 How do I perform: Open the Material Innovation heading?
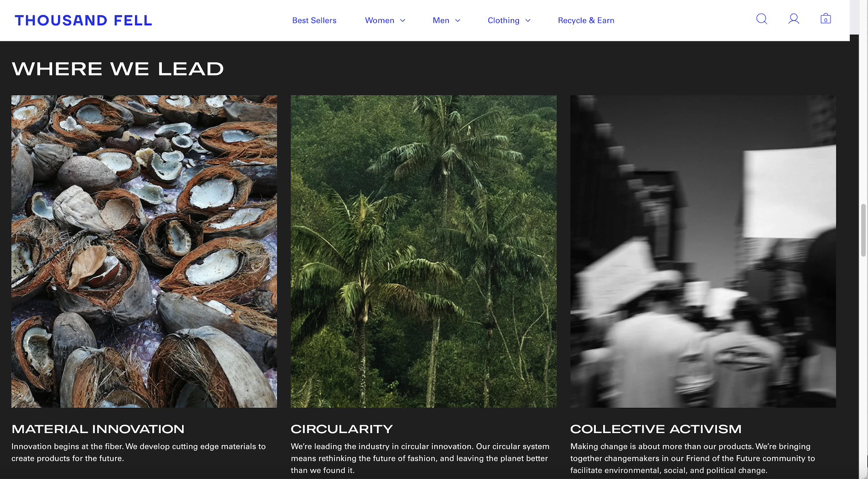click(98, 429)
